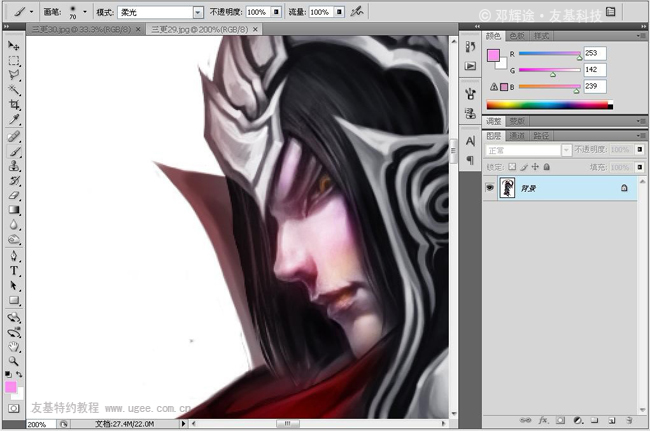Select the Hand tool
The image size is (650, 431).
(x=14, y=347)
